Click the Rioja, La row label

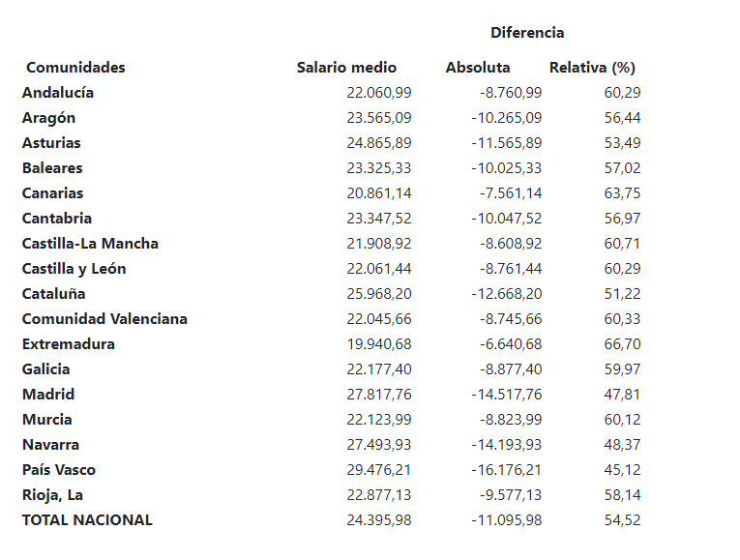pyautogui.click(x=52, y=495)
